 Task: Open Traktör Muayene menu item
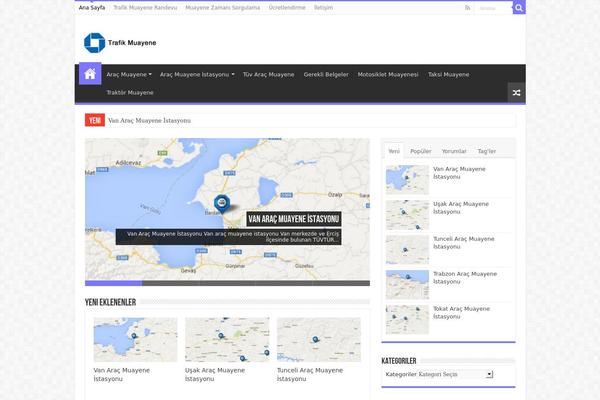(x=130, y=93)
